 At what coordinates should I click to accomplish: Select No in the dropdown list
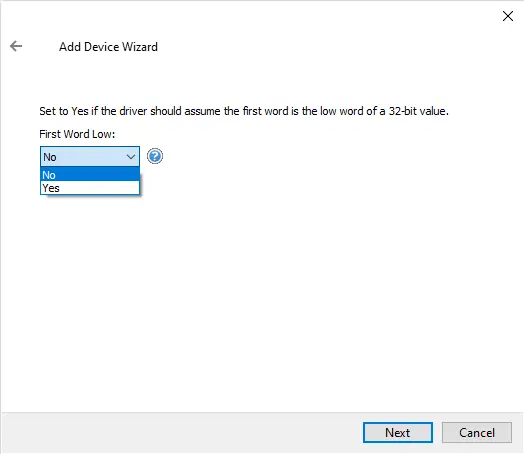pos(90,174)
